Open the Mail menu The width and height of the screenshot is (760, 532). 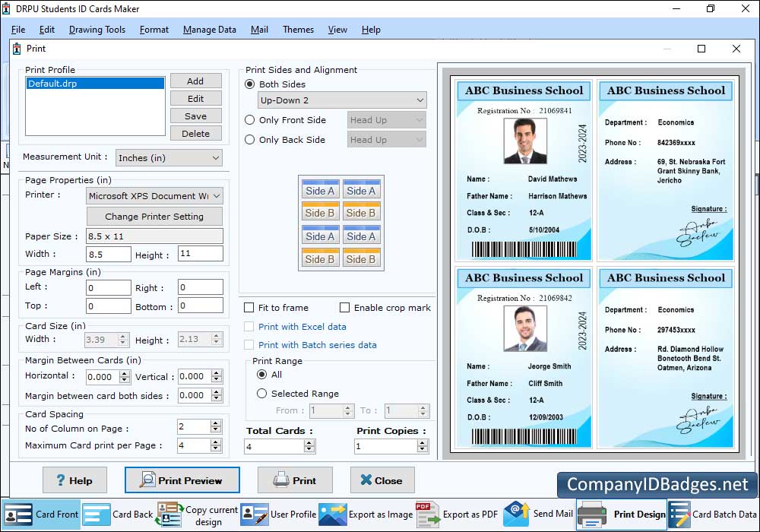click(259, 30)
